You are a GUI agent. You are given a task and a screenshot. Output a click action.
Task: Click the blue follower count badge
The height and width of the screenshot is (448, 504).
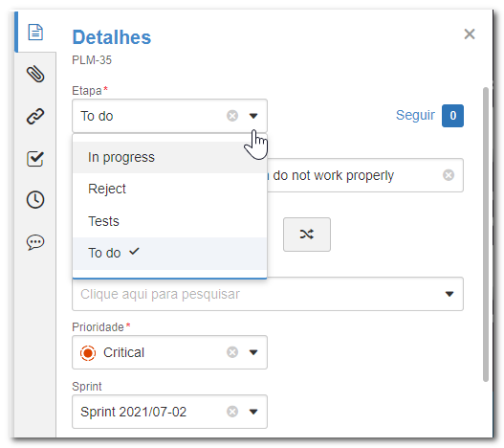pyautogui.click(x=452, y=116)
